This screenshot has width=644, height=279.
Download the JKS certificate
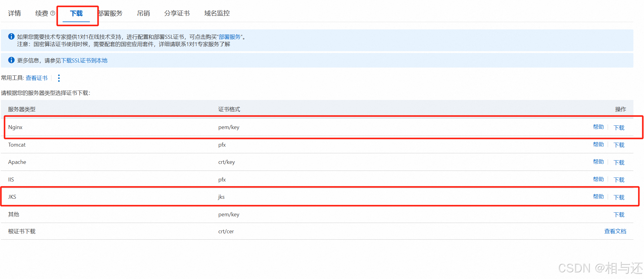click(x=619, y=197)
